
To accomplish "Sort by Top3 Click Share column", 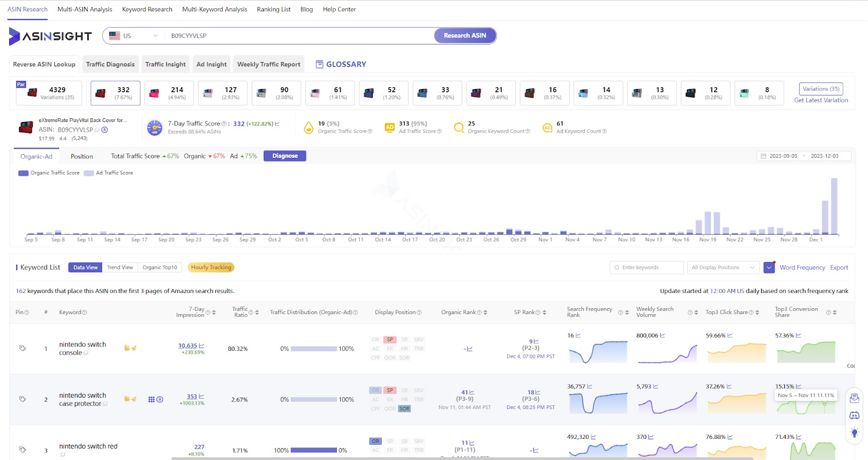I will click(x=757, y=312).
